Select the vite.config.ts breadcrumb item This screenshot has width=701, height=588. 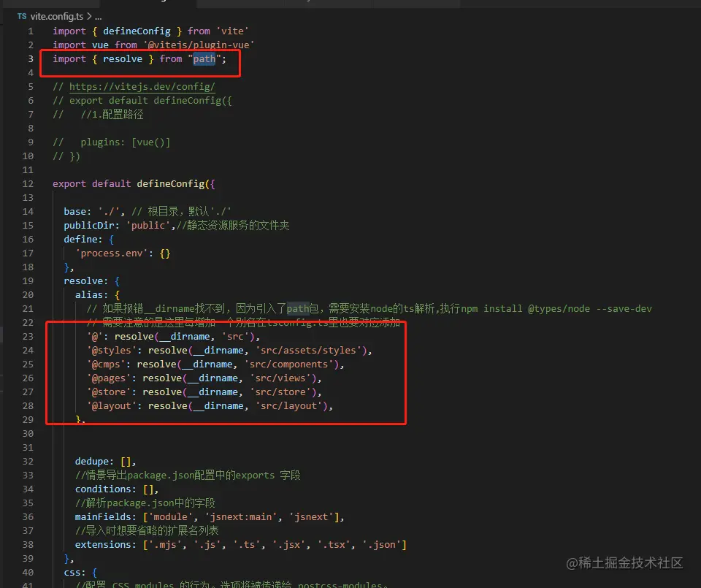click(x=57, y=17)
